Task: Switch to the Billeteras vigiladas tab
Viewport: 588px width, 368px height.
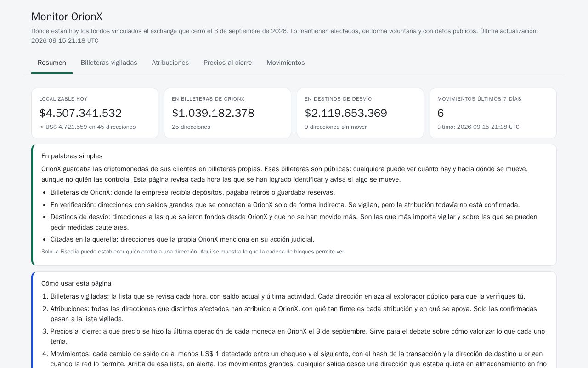Action: tap(109, 63)
